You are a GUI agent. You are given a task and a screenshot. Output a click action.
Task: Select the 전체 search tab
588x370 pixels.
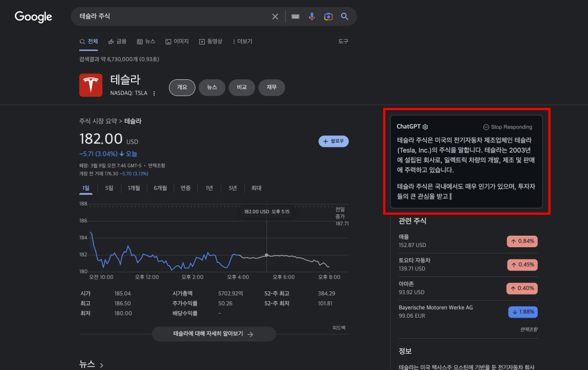coord(89,42)
